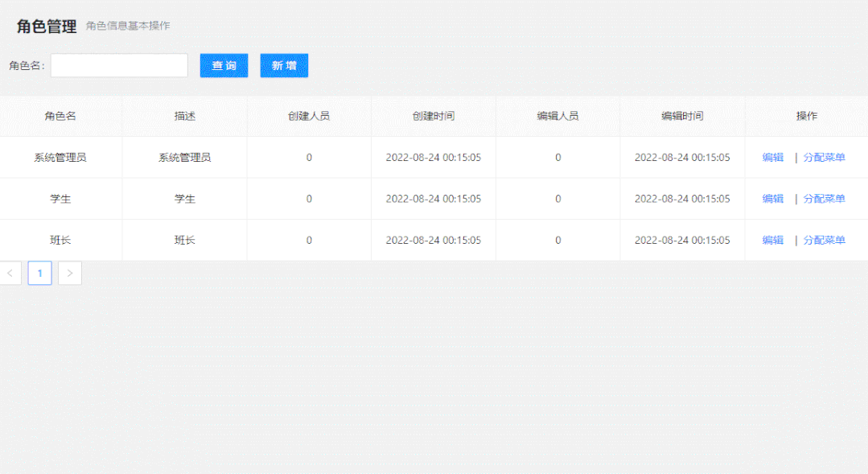Click the 编辑时间 column header
This screenshot has height=474, width=868.
(682, 116)
